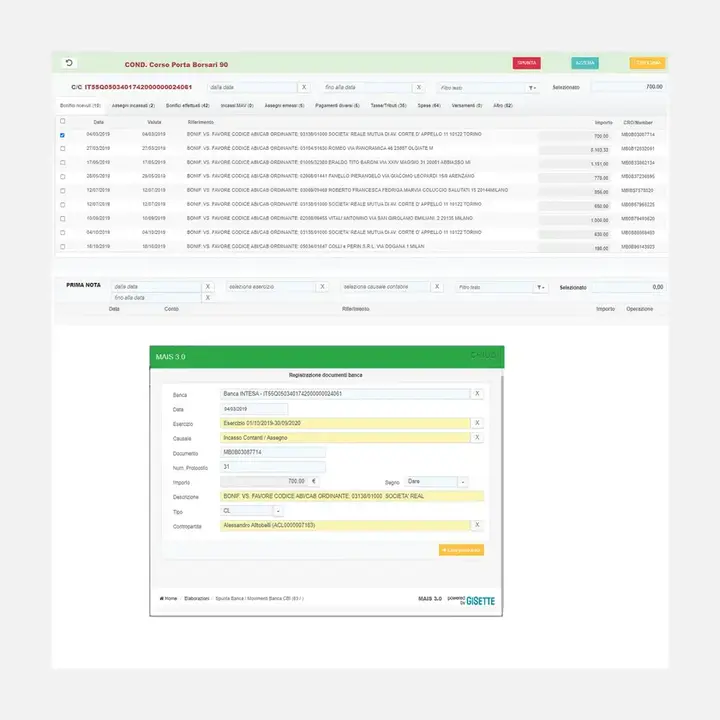Uncheck the checked 04/03/2019 transaction row
This screenshot has height=720, width=720.
(x=63, y=134)
